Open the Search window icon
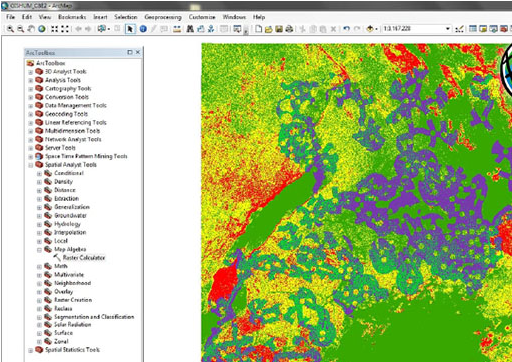This screenshot has height=362, width=512. tap(493, 29)
